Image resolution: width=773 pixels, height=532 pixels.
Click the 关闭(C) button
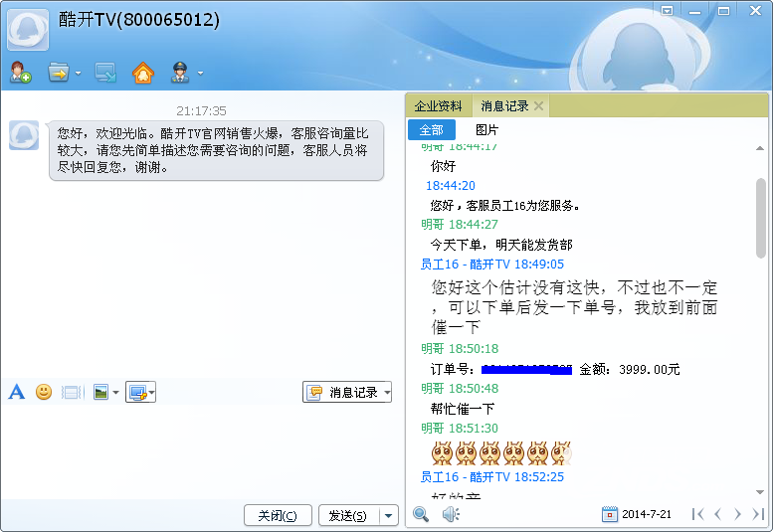278,516
